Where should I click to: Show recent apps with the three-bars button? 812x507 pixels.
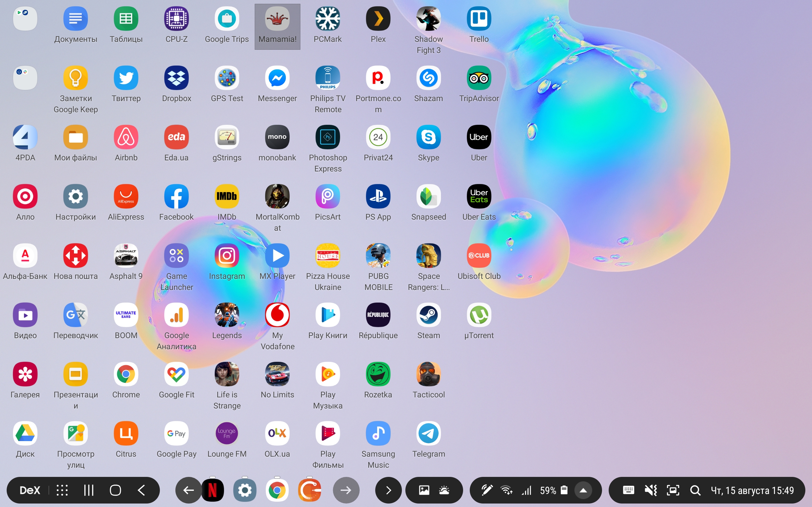88,490
